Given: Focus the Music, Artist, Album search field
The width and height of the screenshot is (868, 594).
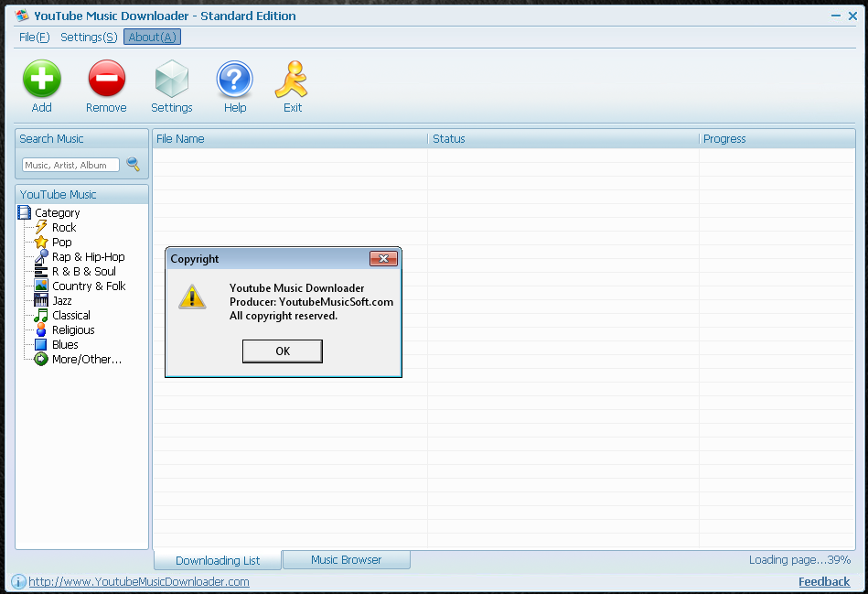Looking at the screenshot, I should 70,165.
